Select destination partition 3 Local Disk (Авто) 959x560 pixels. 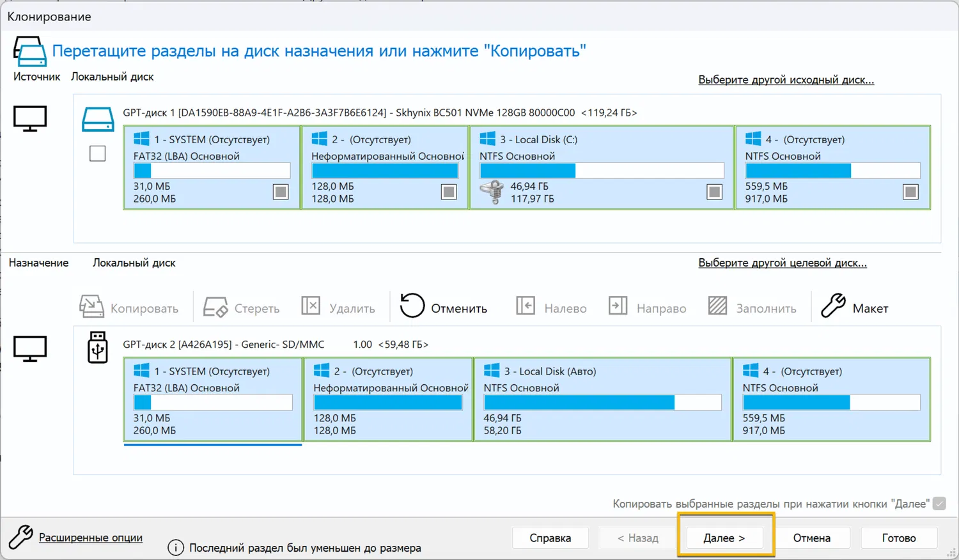pos(602,400)
